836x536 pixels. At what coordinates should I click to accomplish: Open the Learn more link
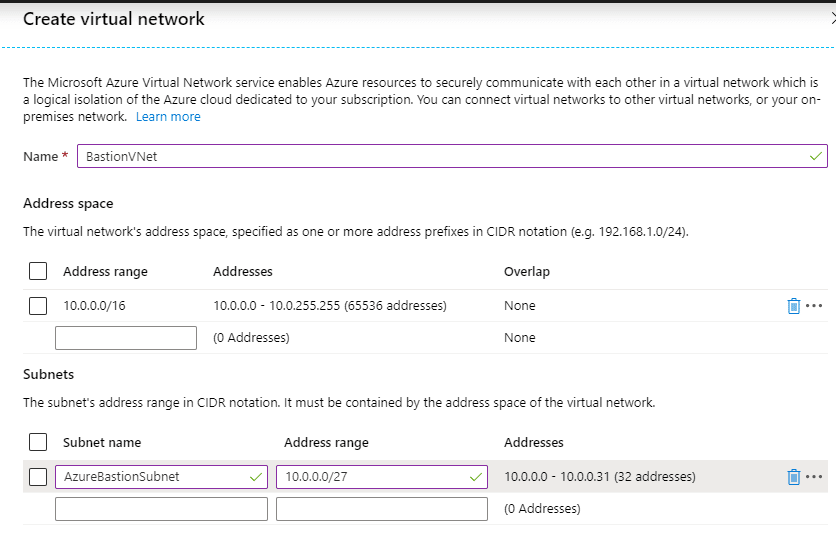click(x=168, y=117)
